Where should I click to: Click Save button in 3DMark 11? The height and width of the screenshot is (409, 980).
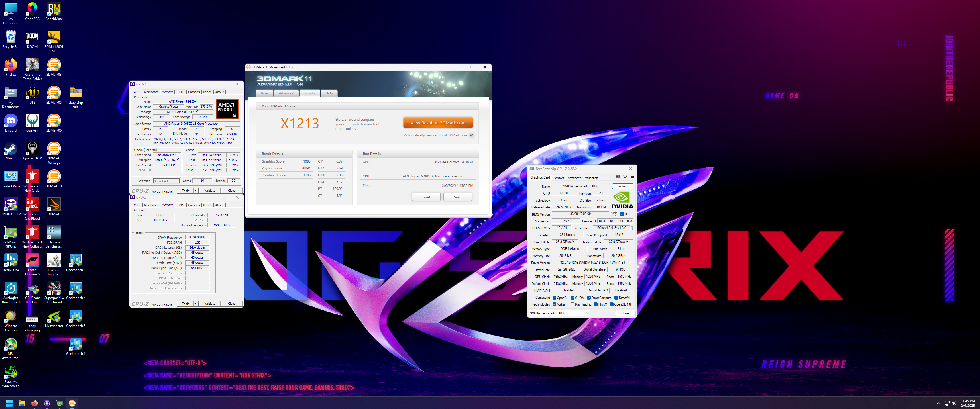[x=458, y=197]
